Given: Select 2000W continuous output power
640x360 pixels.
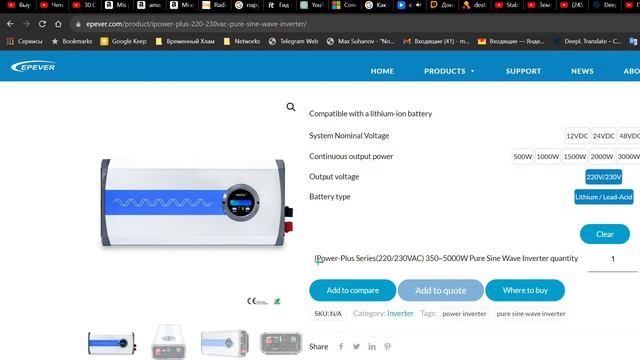Looking at the screenshot, I should point(602,157).
